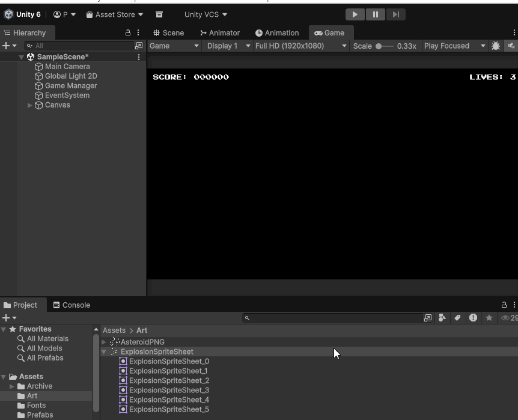518x420 pixels.
Task: Collapse the SampleScene foldout
Action: click(x=21, y=57)
